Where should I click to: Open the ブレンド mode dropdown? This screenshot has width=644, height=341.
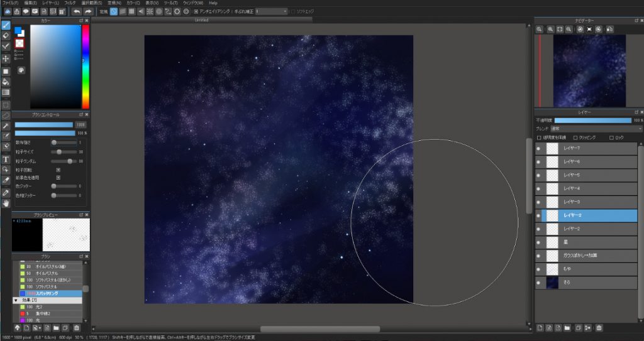[x=596, y=129]
